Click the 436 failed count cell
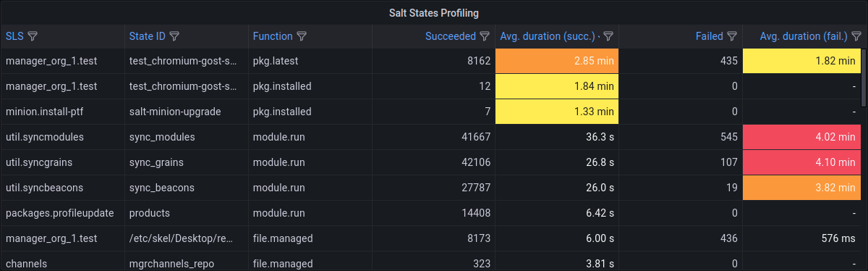Image resolution: width=868 pixels, height=271 pixels. [681, 238]
